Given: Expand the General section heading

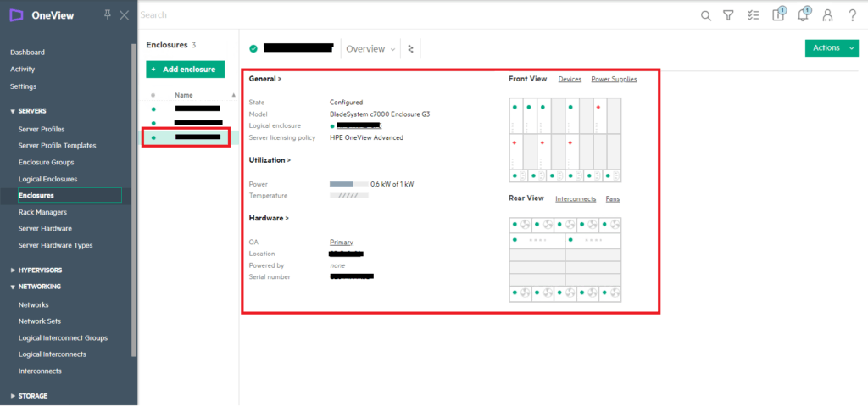Looking at the screenshot, I should [x=265, y=79].
